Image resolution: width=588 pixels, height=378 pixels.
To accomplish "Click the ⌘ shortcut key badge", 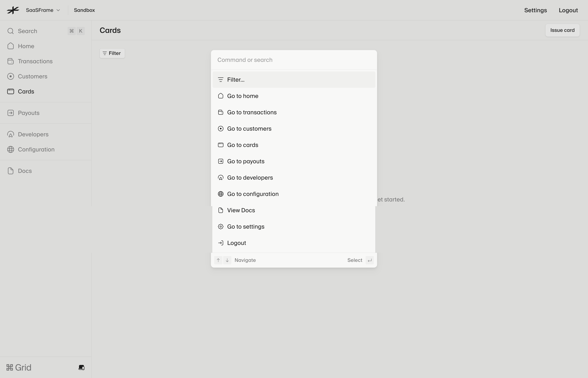I will [71, 31].
